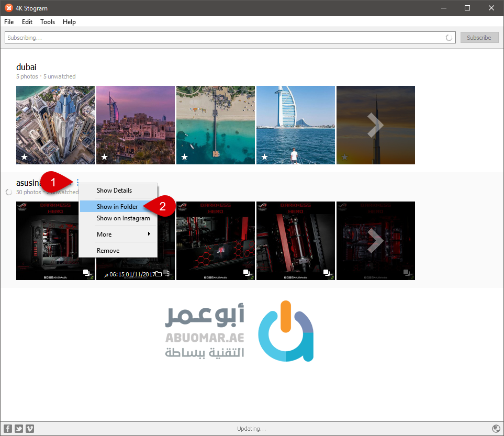The height and width of the screenshot is (436, 504).
Task: Click the globe icon in status bar
Action: [496, 429]
